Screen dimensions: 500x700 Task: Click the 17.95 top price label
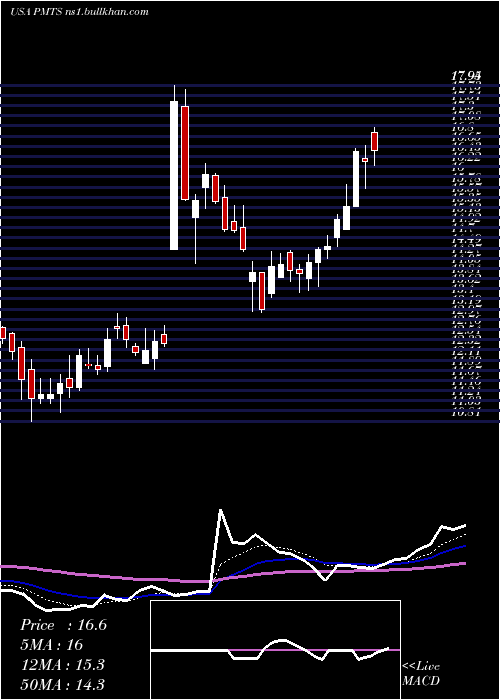[467, 77]
